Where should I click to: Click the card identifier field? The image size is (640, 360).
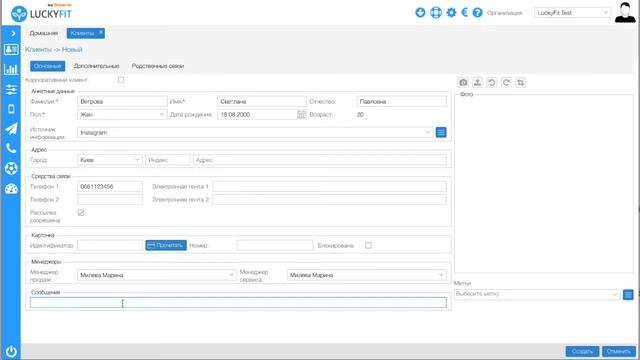110,245
